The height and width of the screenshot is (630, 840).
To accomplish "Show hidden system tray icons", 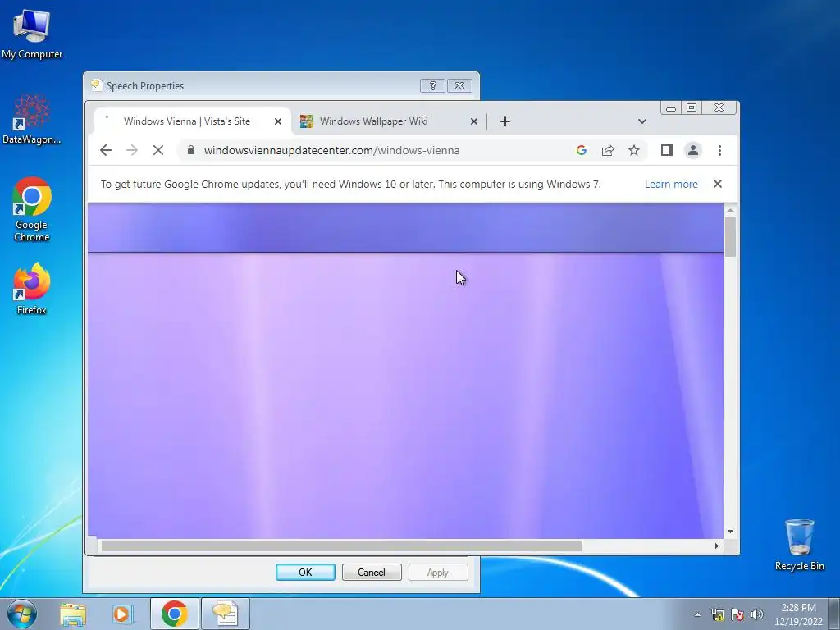I will [x=697, y=614].
